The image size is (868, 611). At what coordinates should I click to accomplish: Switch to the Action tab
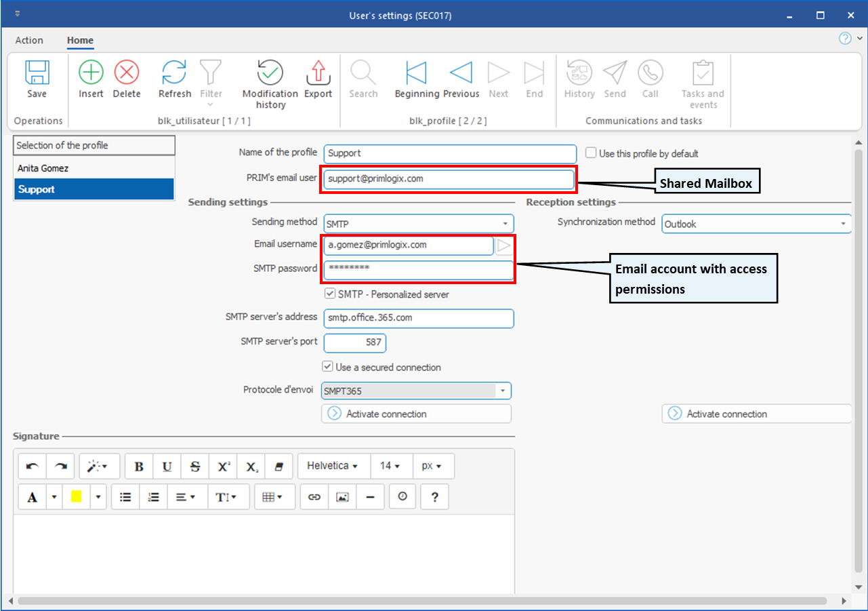click(x=29, y=40)
